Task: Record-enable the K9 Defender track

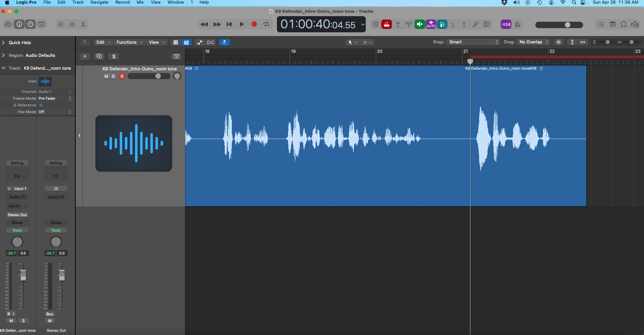Action: pyautogui.click(x=122, y=76)
